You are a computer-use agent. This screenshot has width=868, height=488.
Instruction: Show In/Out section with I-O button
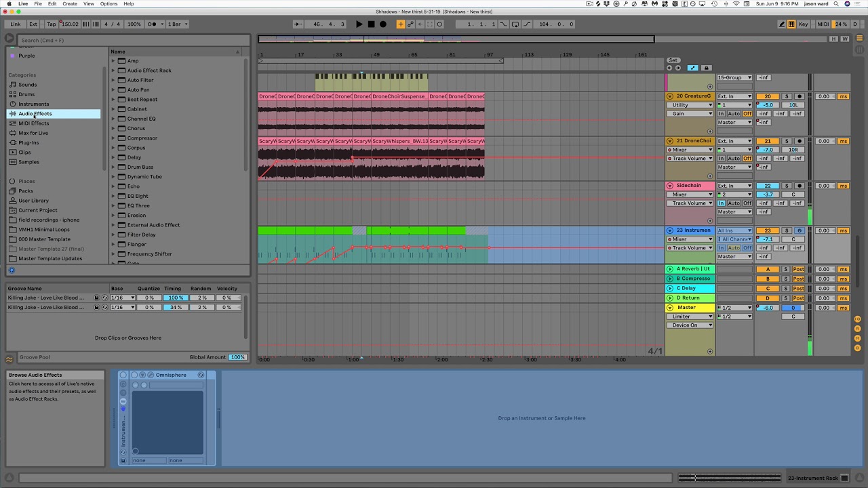(x=858, y=319)
